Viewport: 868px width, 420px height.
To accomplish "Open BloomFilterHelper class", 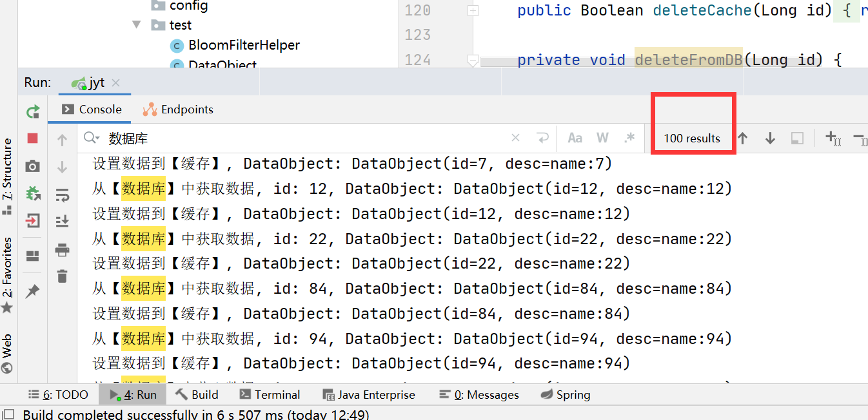I will (235, 46).
